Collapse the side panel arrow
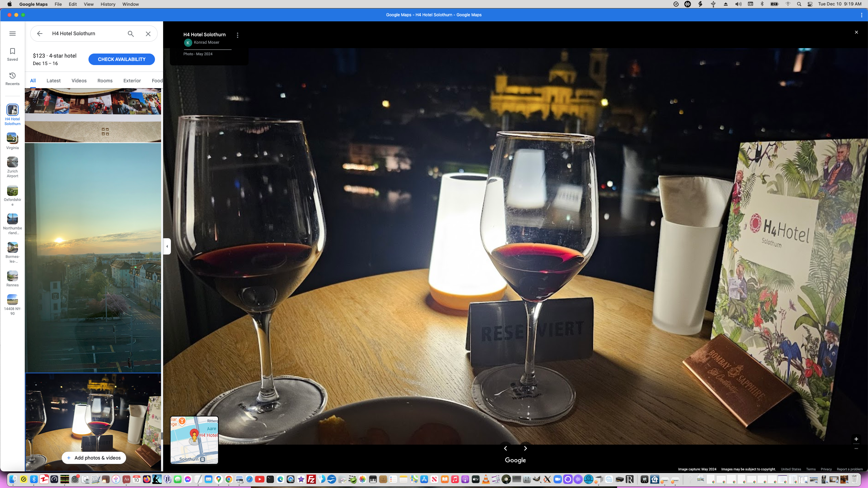Screen dimensions: 868x488 pyautogui.click(x=167, y=246)
